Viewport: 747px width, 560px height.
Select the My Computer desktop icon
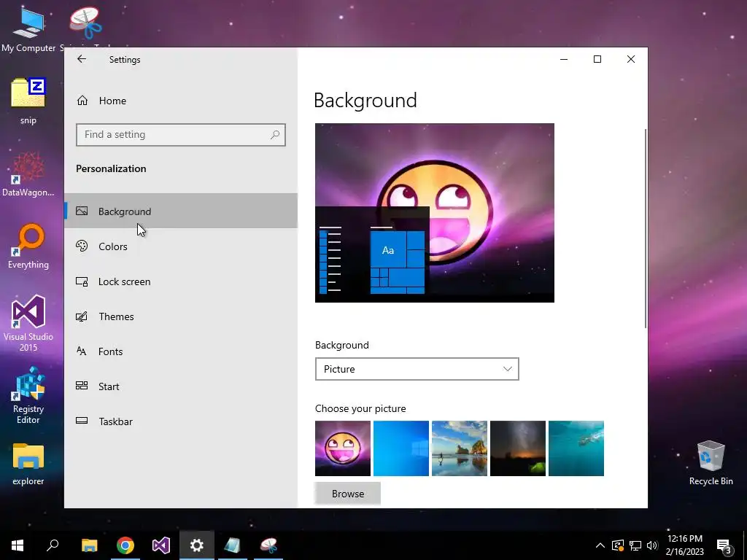coord(28,30)
